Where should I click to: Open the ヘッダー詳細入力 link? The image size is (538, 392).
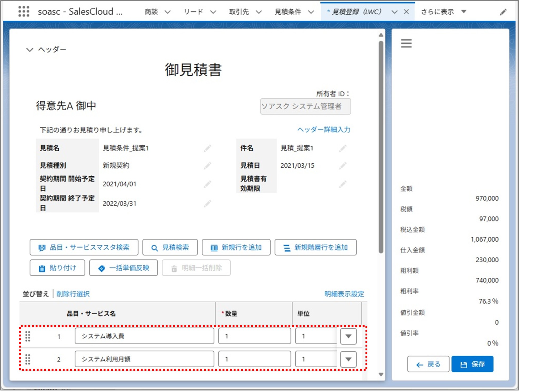coord(323,130)
